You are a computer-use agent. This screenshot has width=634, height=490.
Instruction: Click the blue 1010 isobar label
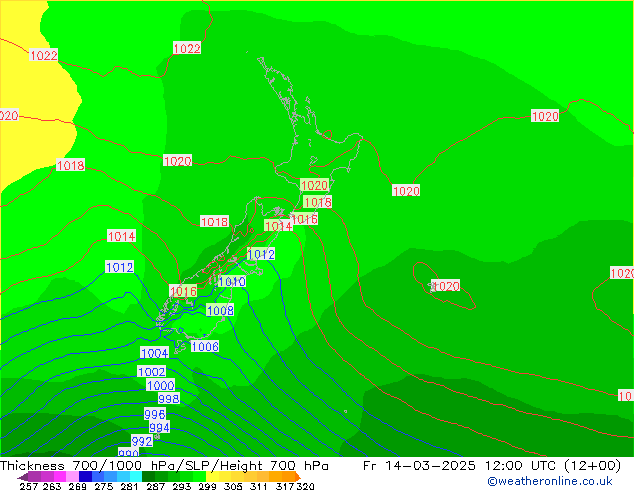point(232,281)
